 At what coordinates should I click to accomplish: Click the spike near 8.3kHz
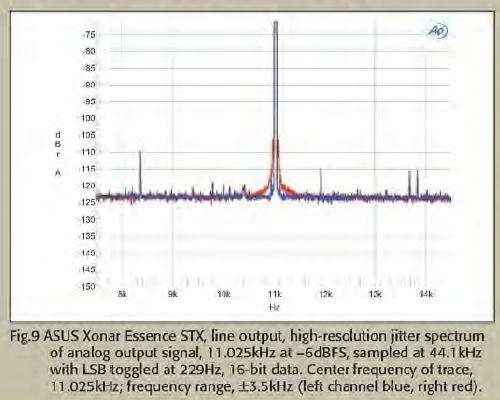tap(140, 173)
